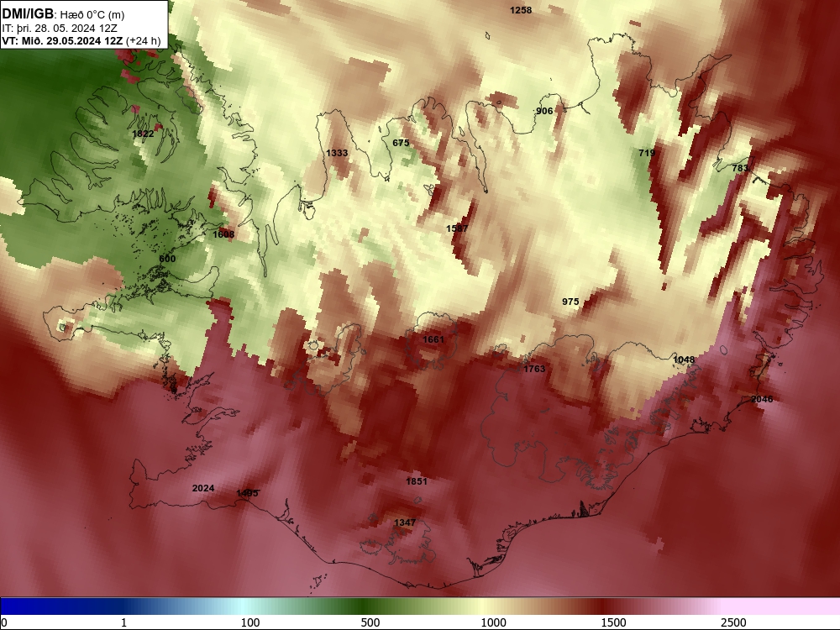Click the DMI/IGB title label

click(28, 14)
